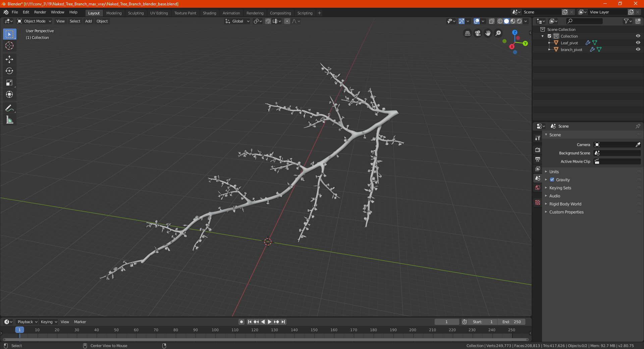Screen dimensions: 644x349
Task: Open Active Tool and Workspace settings tab
Action: [x=538, y=138]
